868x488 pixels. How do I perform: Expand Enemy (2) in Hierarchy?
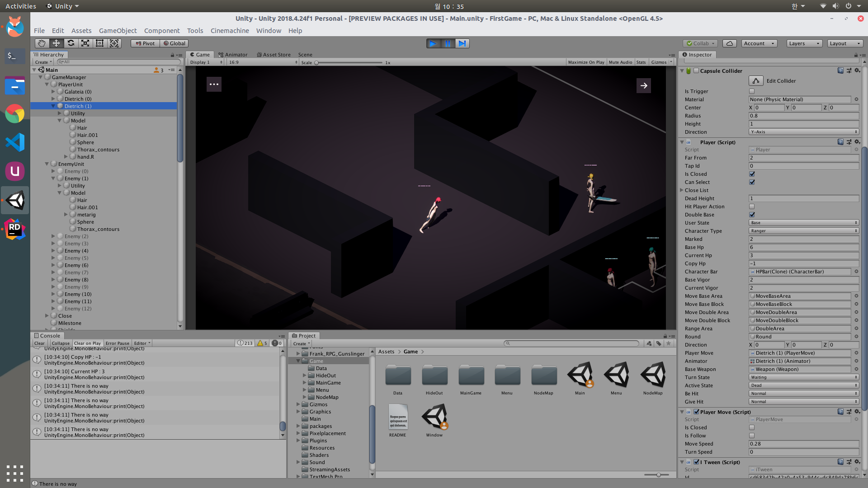coord(53,236)
